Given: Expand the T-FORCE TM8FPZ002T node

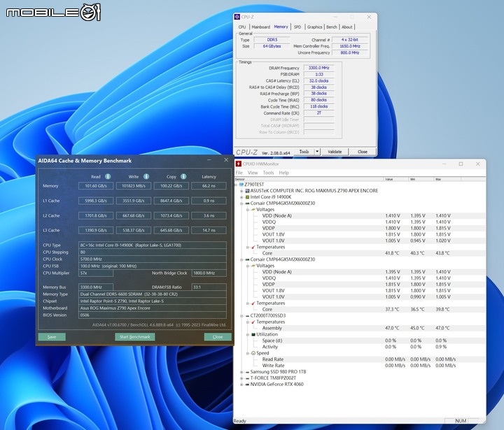Looking at the screenshot, I should (x=241, y=378).
